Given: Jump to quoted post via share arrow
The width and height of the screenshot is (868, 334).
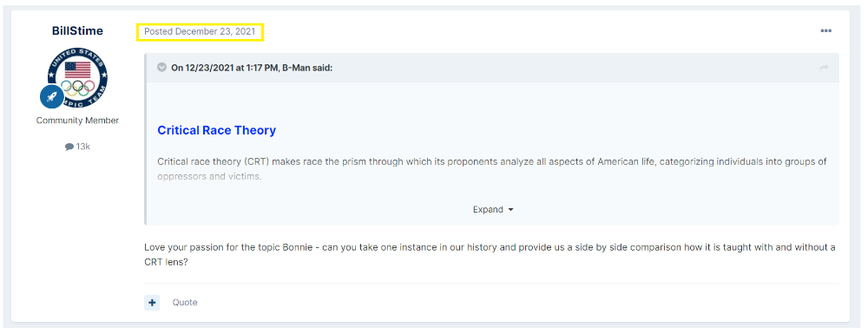Looking at the screenshot, I should (x=824, y=68).
